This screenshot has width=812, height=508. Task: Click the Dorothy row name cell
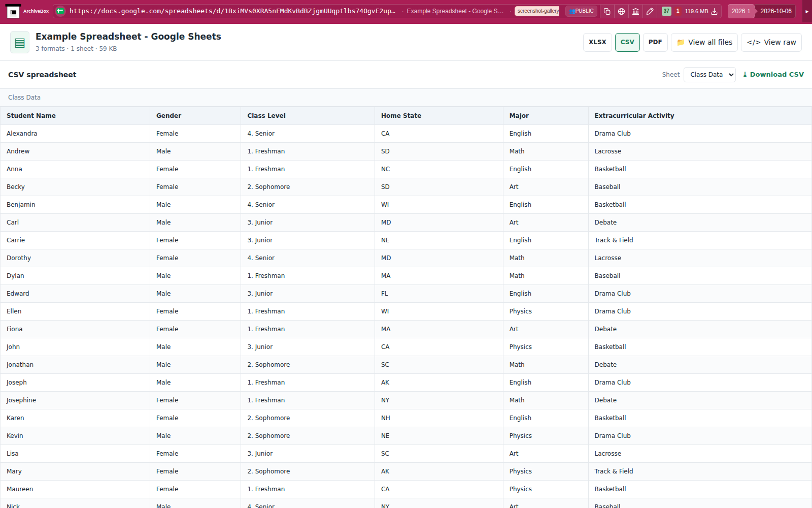[x=75, y=258]
